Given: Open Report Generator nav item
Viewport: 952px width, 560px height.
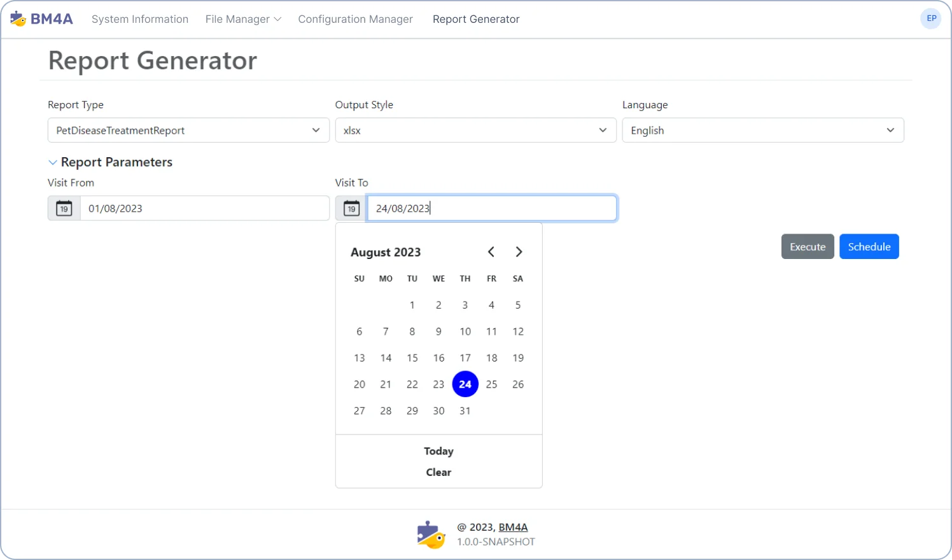Looking at the screenshot, I should pyautogui.click(x=476, y=19).
